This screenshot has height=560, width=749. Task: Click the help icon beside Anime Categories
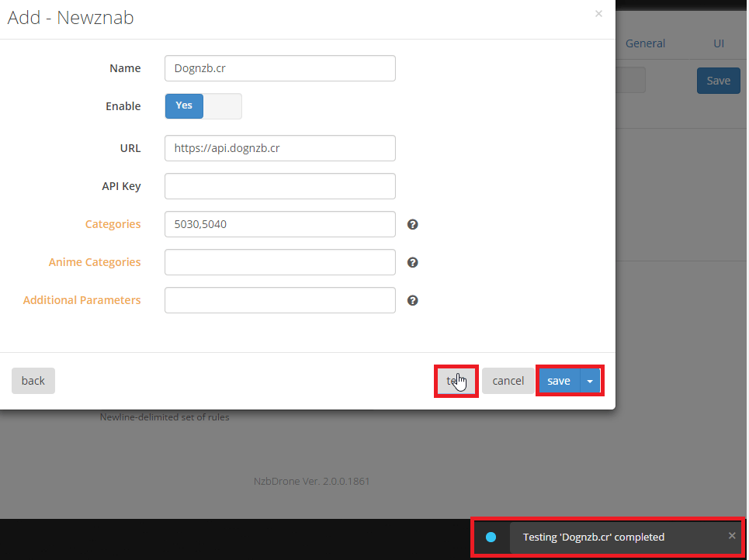tap(413, 262)
